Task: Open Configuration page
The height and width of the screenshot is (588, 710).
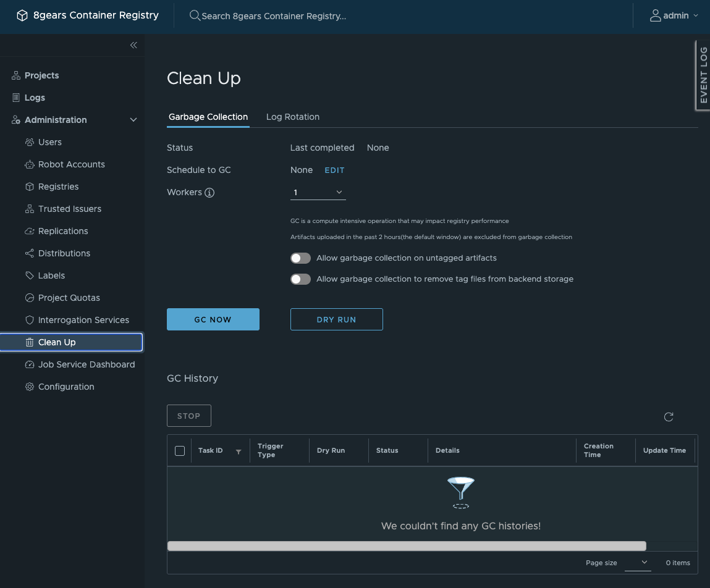Action: pos(66,387)
